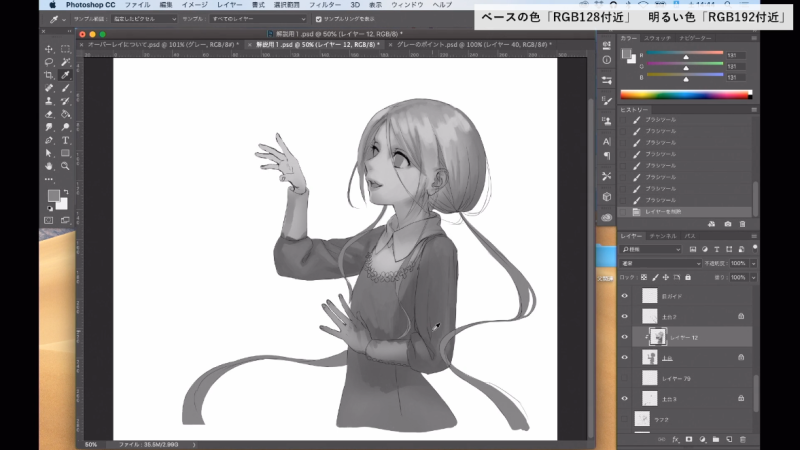Hide the 土台3 layer
The width and height of the screenshot is (800, 450).
coord(624,398)
